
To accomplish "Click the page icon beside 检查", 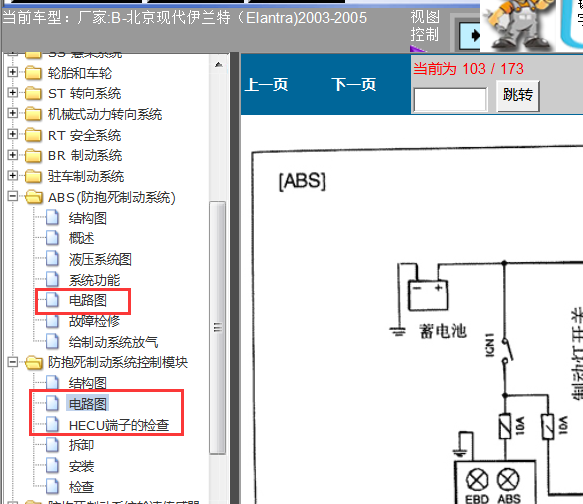I will click(x=52, y=487).
